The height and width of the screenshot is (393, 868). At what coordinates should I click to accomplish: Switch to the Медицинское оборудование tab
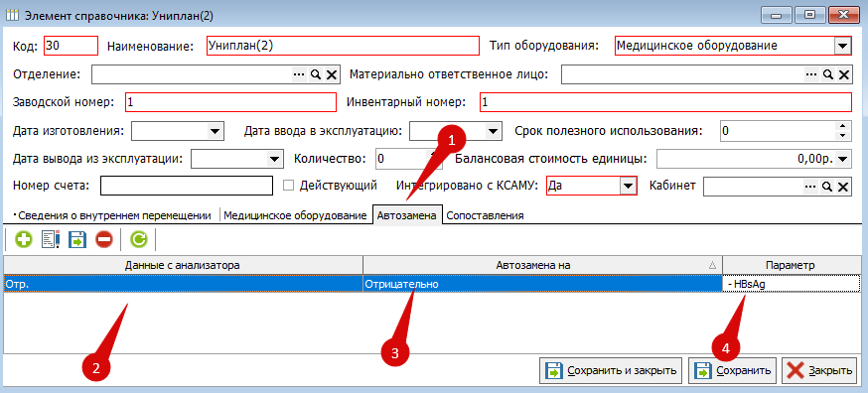click(295, 216)
